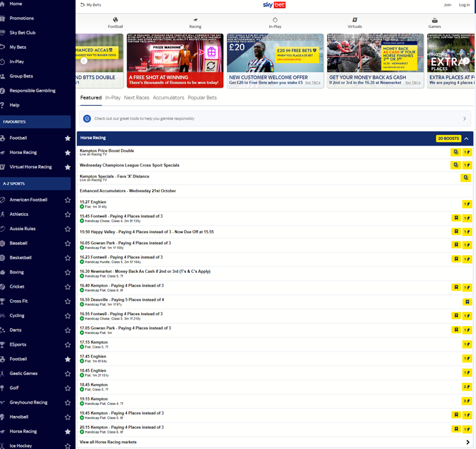476x449 pixels.
Task: Click the coupon icon for Kempton Price Boost Double
Action: click(x=456, y=152)
